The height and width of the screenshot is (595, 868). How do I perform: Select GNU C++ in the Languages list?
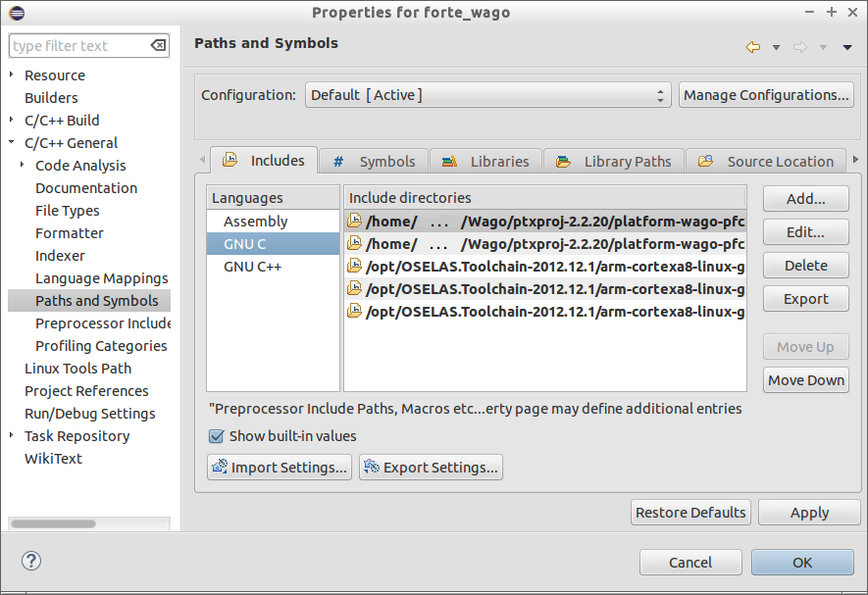coord(252,267)
